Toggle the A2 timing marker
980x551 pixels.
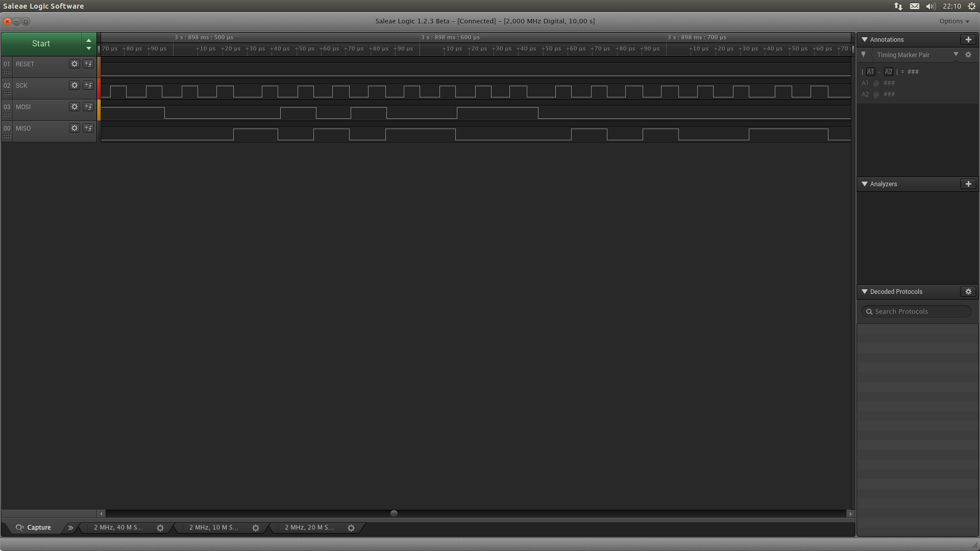[x=889, y=71]
